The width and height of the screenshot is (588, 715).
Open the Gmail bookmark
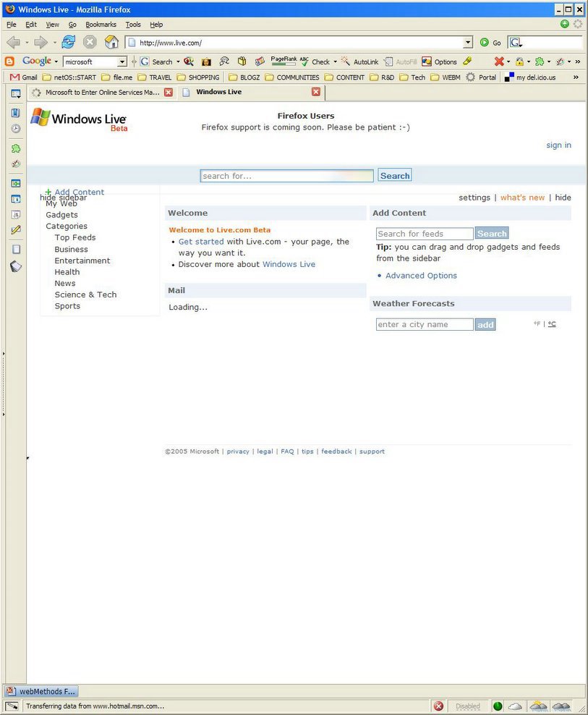click(x=24, y=77)
